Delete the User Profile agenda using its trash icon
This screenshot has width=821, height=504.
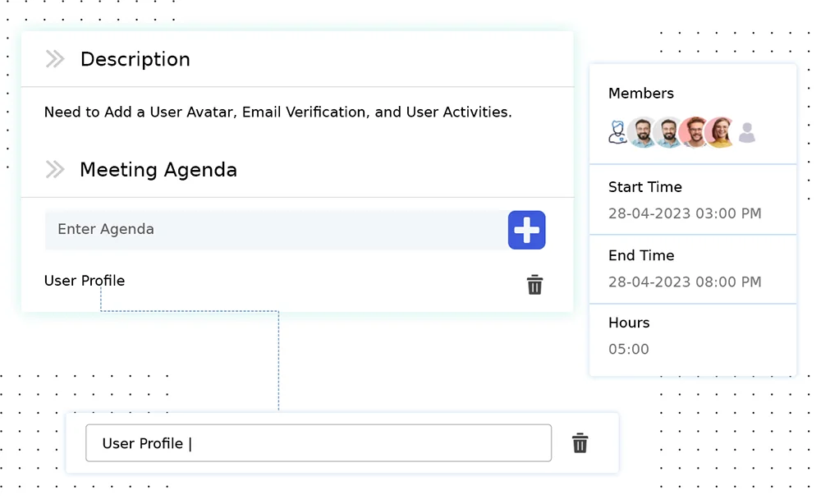click(534, 285)
